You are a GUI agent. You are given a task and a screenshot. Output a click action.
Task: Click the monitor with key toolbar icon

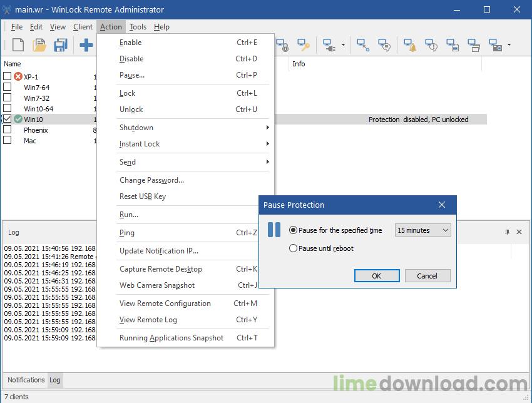point(304,45)
